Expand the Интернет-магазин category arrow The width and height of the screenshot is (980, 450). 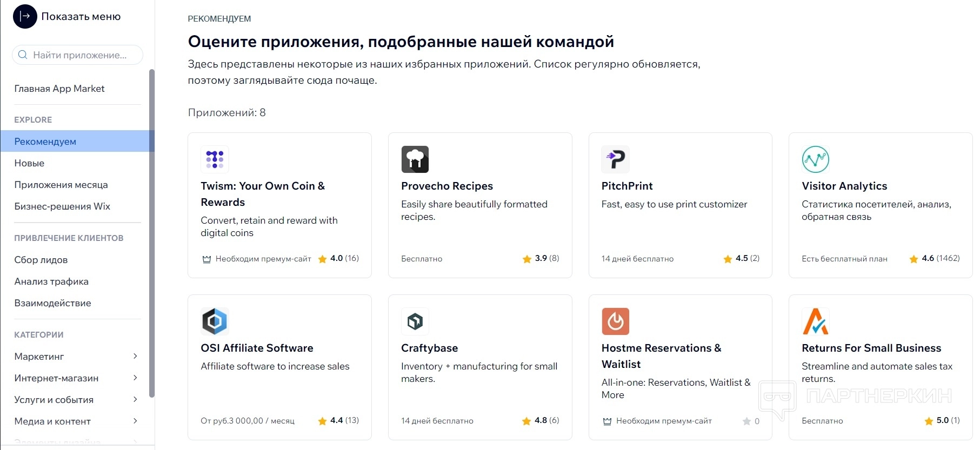(x=135, y=378)
